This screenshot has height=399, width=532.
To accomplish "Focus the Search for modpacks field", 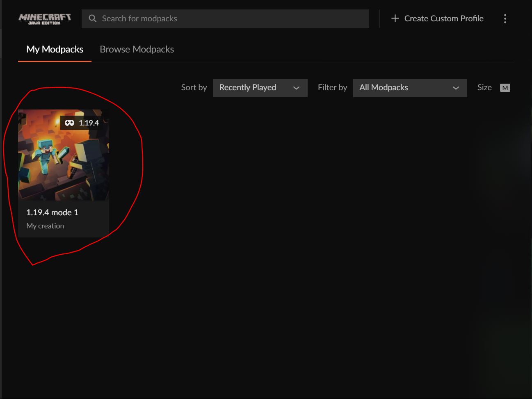I will point(225,18).
